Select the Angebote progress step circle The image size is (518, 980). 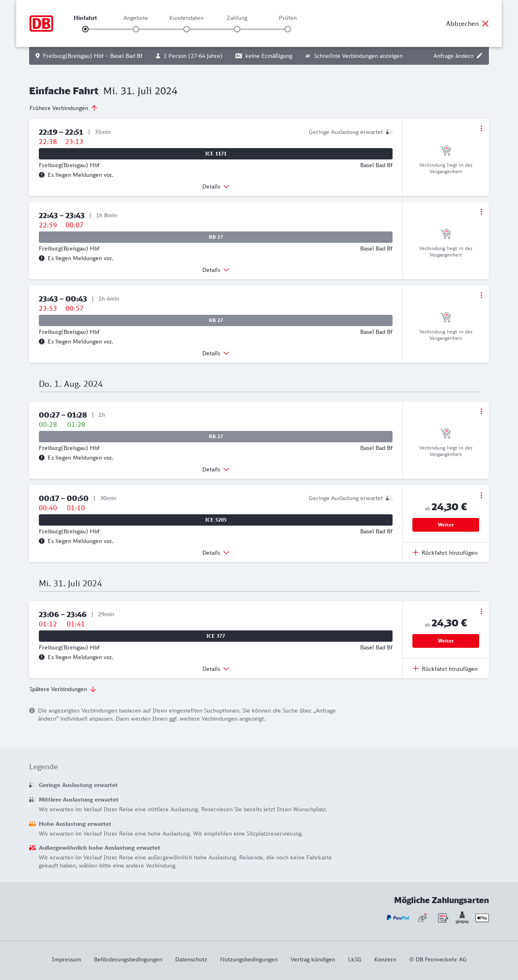tap(136, 29)
